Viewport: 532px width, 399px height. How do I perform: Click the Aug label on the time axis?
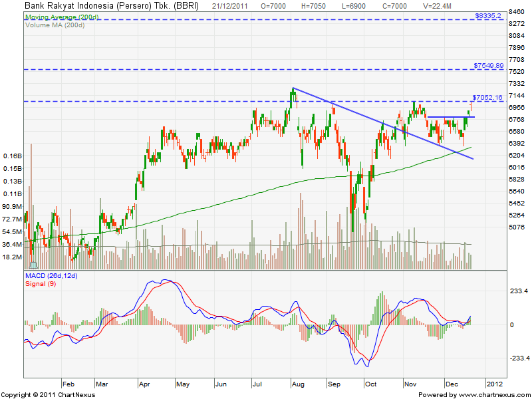[x=298, y=384]
